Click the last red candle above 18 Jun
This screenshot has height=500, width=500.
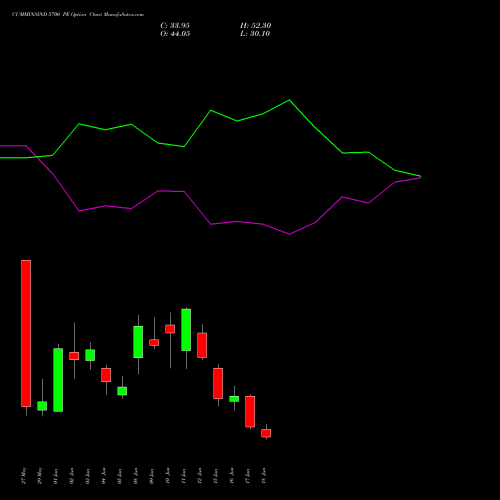tap(266, 433)
